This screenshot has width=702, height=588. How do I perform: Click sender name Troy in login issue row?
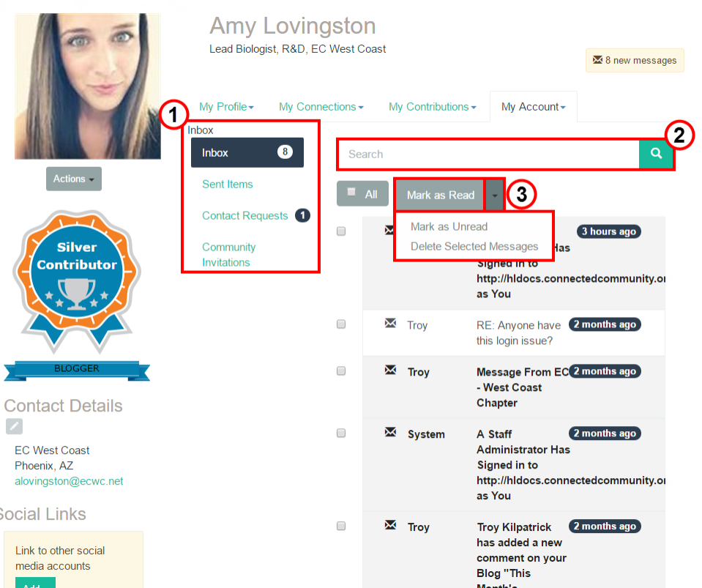click(417, 325)
